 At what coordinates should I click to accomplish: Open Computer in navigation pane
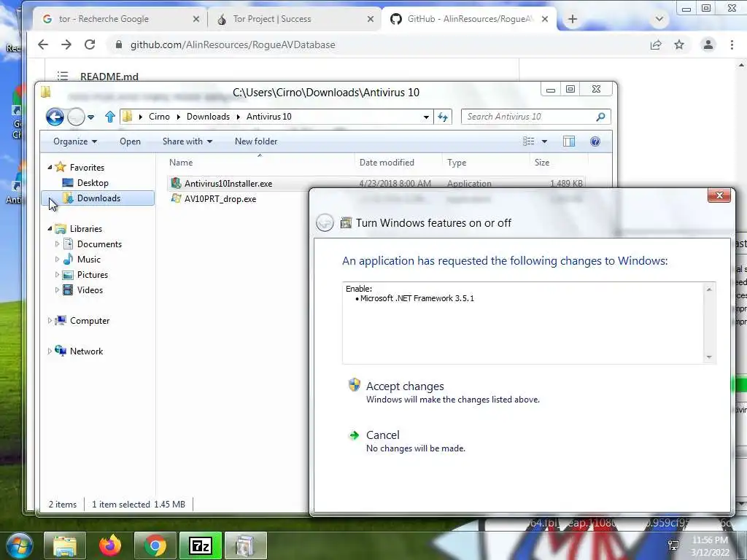pos(90,321)
